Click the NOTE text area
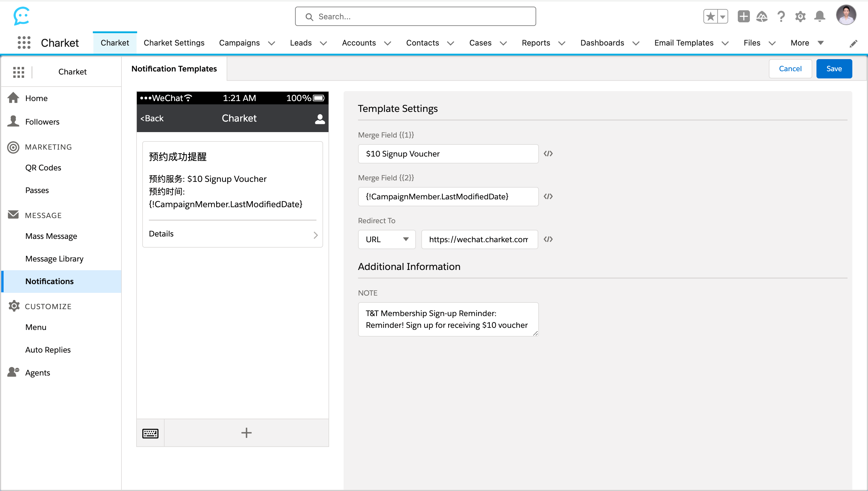This screenshot has width=868, height=491. click(448, 319)
